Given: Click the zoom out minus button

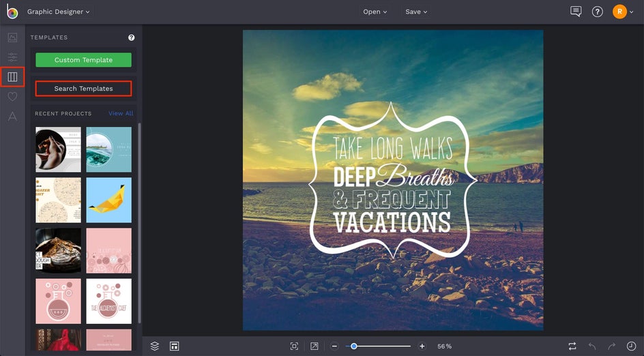Looking at the screenshot, I should pyautogui.click(x=334, y=346).
